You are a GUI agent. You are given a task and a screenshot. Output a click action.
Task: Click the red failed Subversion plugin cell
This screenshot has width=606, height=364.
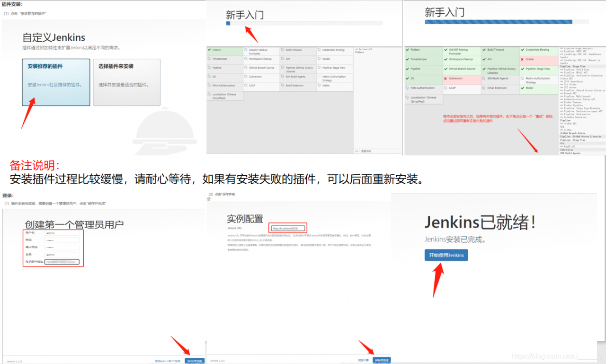point(462,80)
